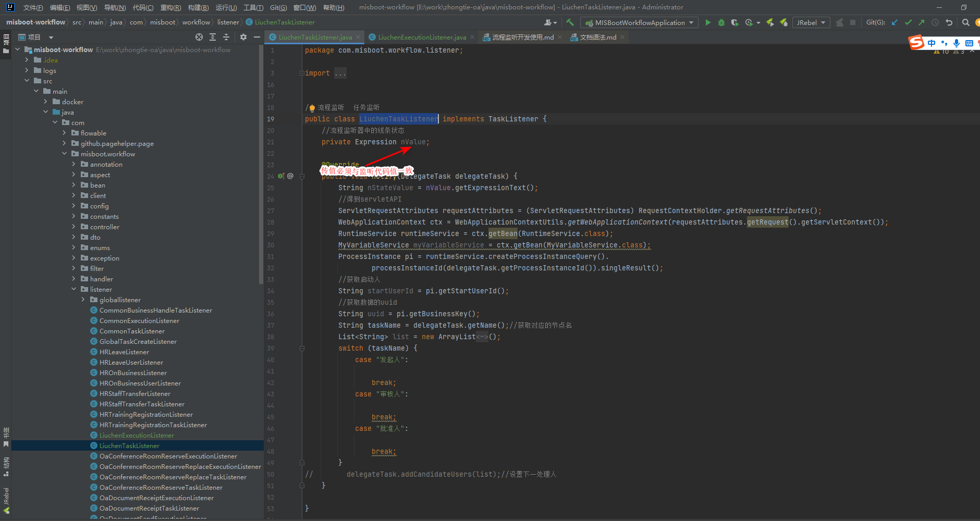Open the MISBootWorkflowApplication run configuration dropdown
The height and width of the screenshot is (521, 980).
pos(640,22)
